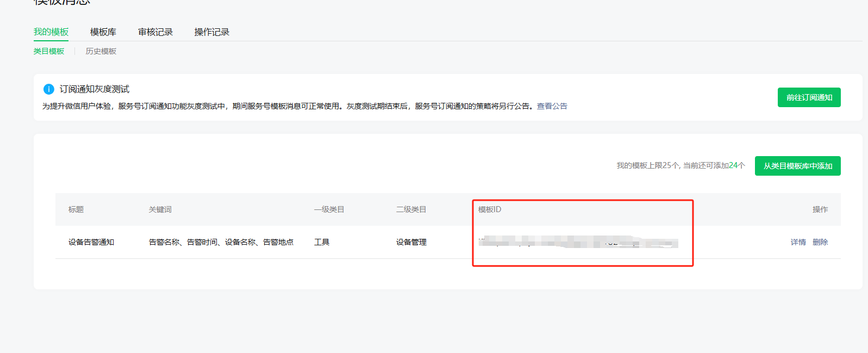Go to the 审核记录 tab

click(x=155, y=32)
